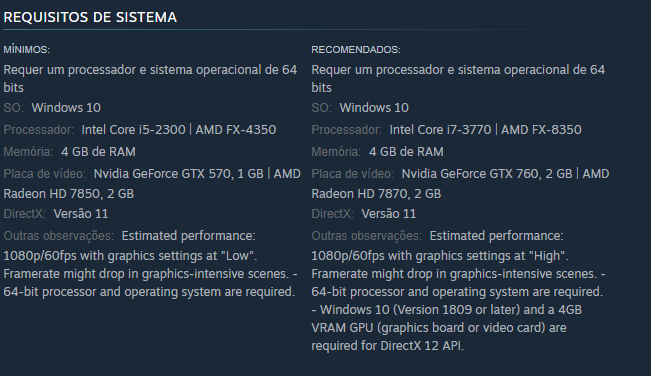651x376 pixels.
Task: Click Radeon HD 7850, 2 GB text
Action: click(69, 193)
